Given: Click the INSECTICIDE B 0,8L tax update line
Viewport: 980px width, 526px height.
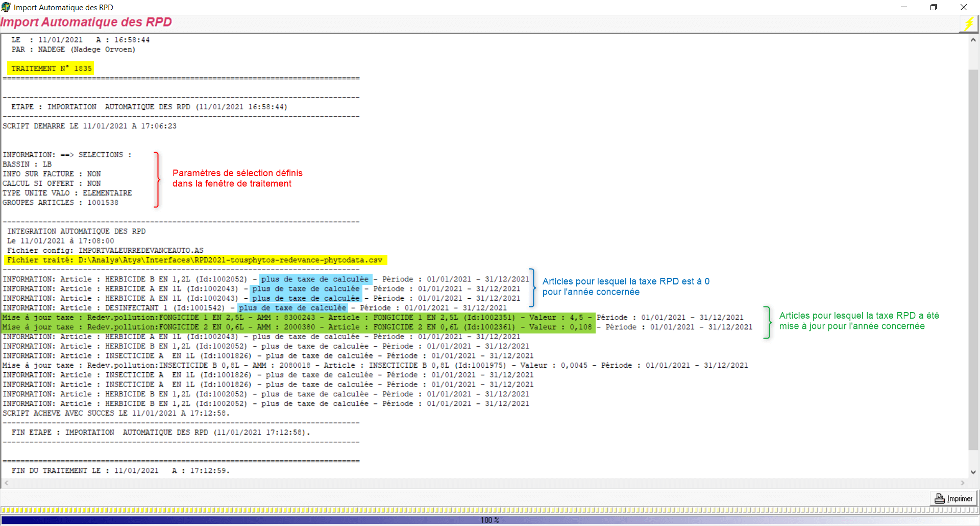Looking at the screenshot, I should pyautogui.click(x=375, y=366).
